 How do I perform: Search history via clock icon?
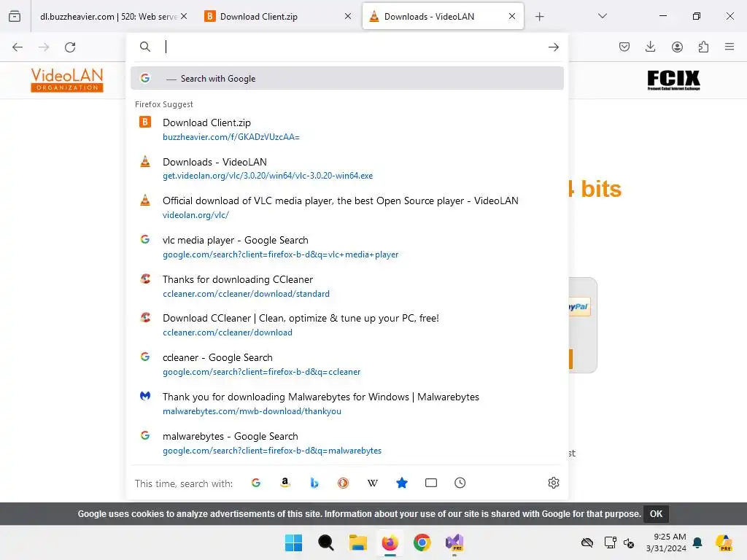click(460, 483)
